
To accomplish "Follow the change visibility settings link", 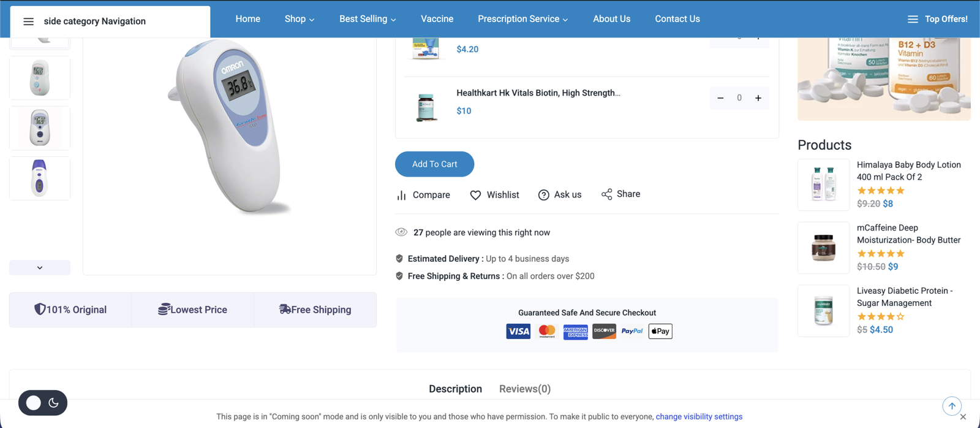I will point(699,416).
